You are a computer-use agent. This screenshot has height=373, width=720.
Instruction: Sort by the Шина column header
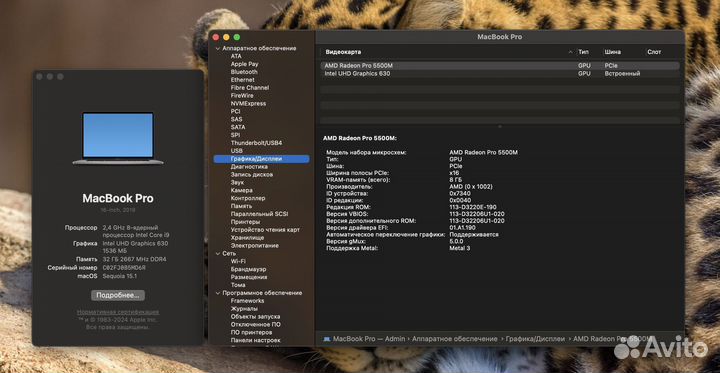click(613, 52)
